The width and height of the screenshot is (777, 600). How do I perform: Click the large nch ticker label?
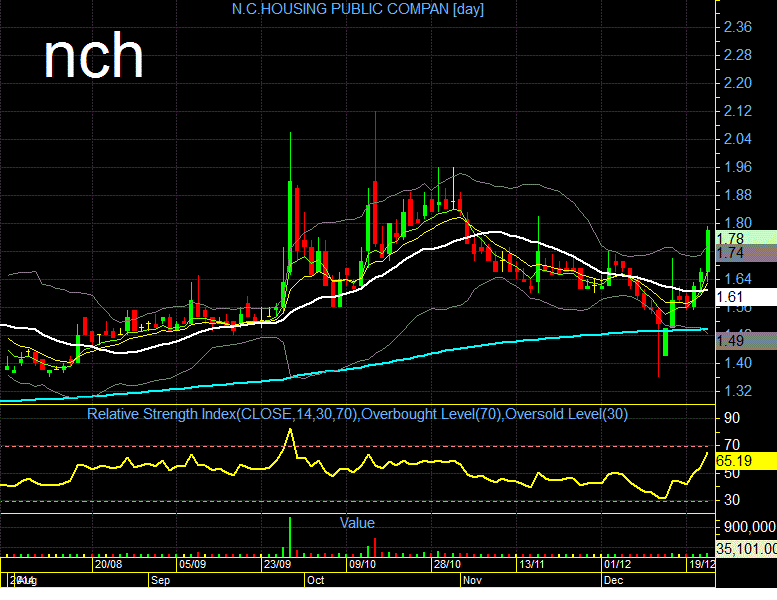point(94,55)
